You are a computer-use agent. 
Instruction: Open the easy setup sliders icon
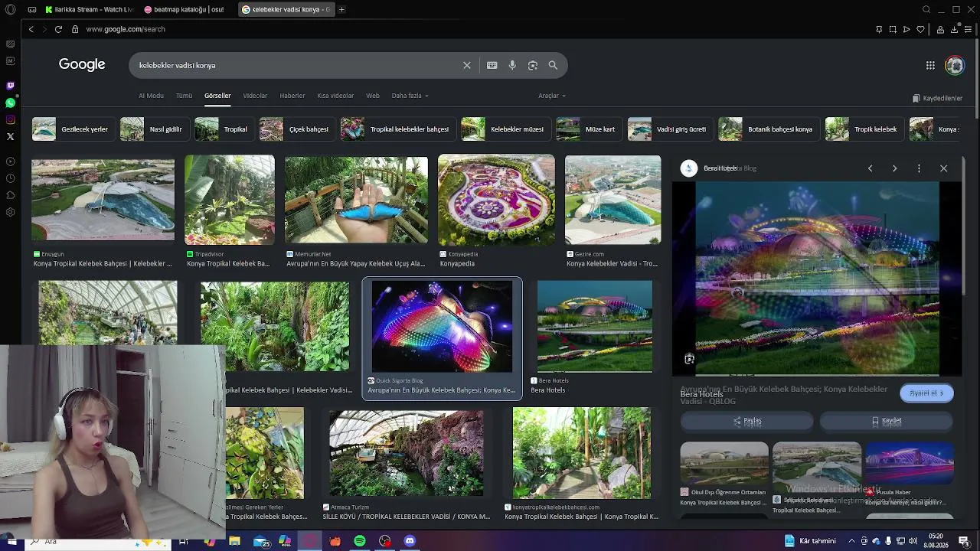[x=968, y=29]
